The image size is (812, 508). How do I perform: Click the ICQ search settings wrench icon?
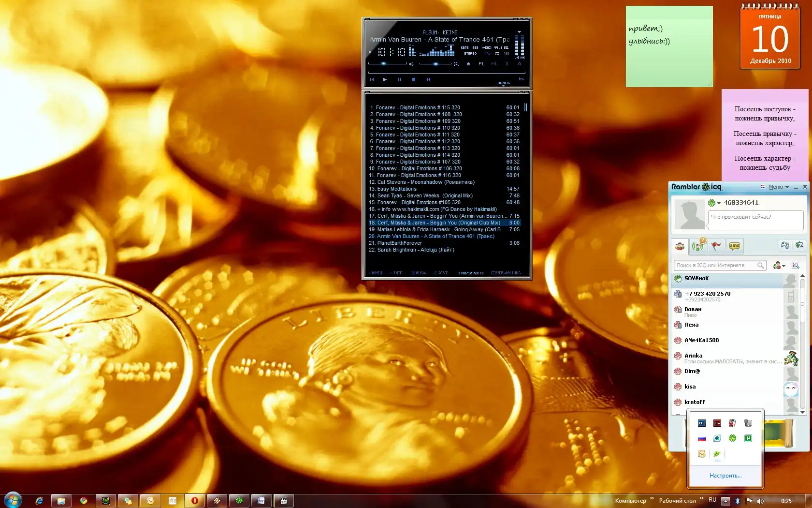[796, 265]
